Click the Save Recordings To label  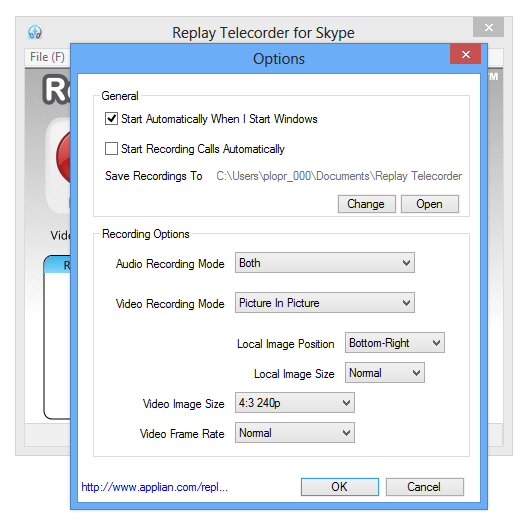tap(154, 176)
